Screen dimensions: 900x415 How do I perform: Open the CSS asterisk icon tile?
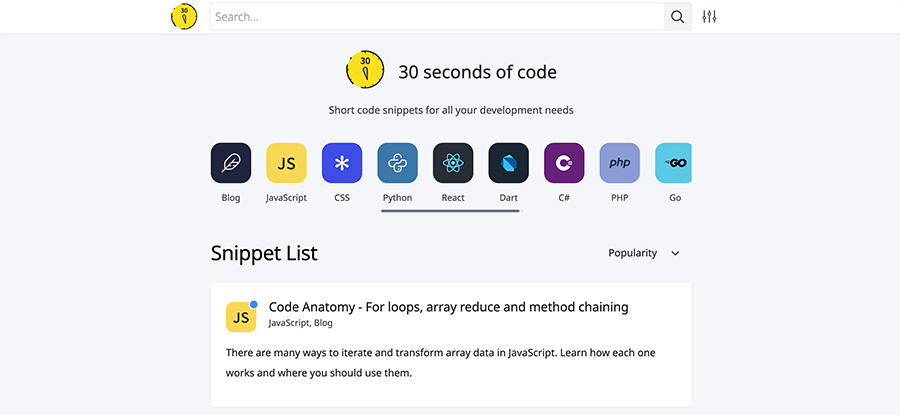click(342, 163)
